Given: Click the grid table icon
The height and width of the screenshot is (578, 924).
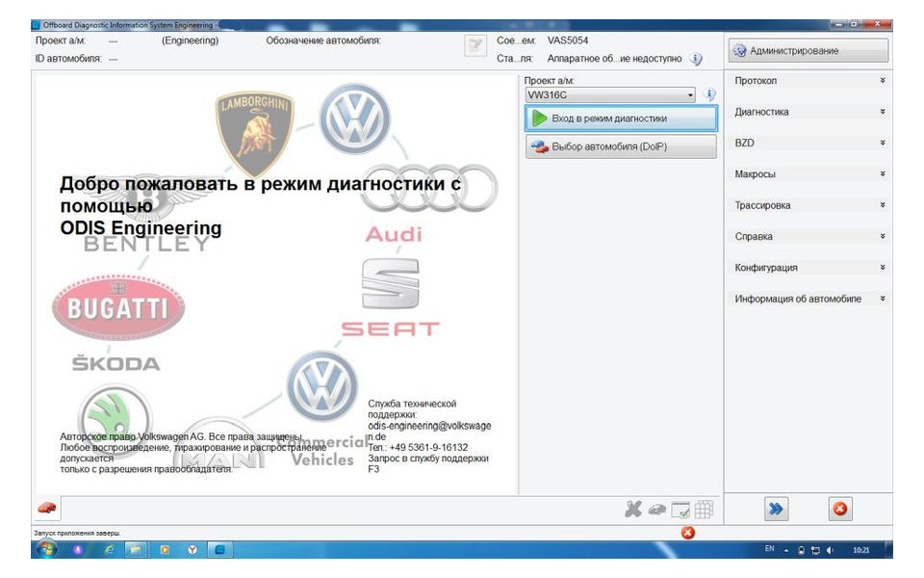Looking at the screenshot, I should [x=704, y=509].
